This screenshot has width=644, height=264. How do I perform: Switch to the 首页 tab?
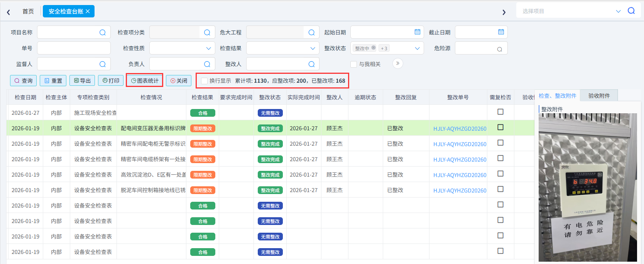tap(28, 11)
